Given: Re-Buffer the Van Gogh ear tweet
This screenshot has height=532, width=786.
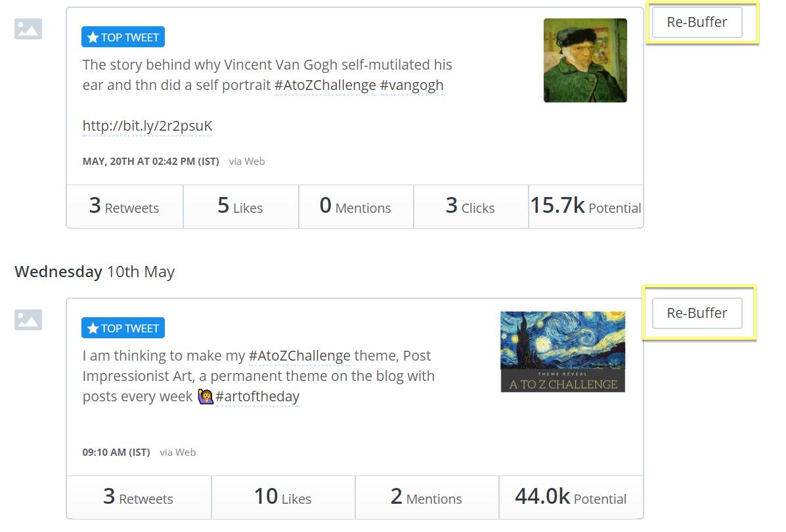Looking at the screenshot, I should click(697, 22).
